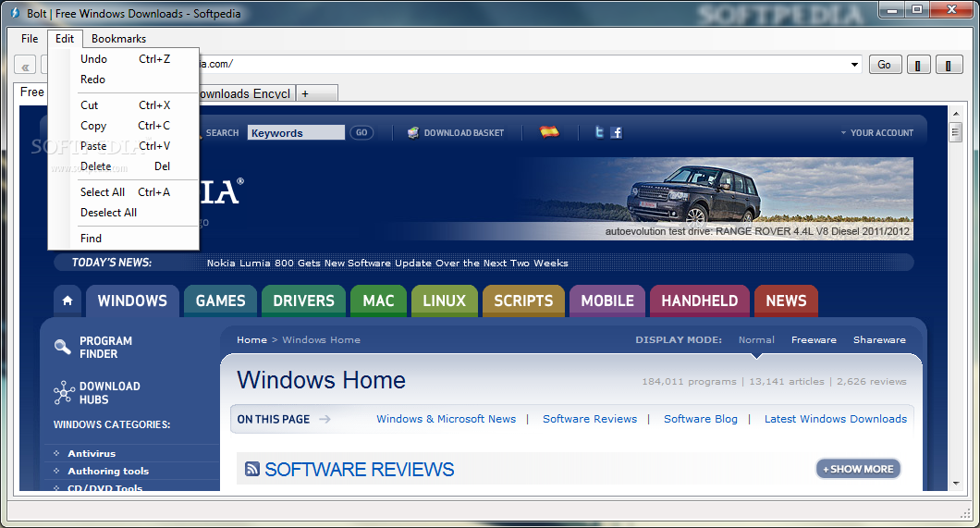Click the Download Hubs network icon
The height and width of the screenshot is (528, 980).
[x=63, y=393]
